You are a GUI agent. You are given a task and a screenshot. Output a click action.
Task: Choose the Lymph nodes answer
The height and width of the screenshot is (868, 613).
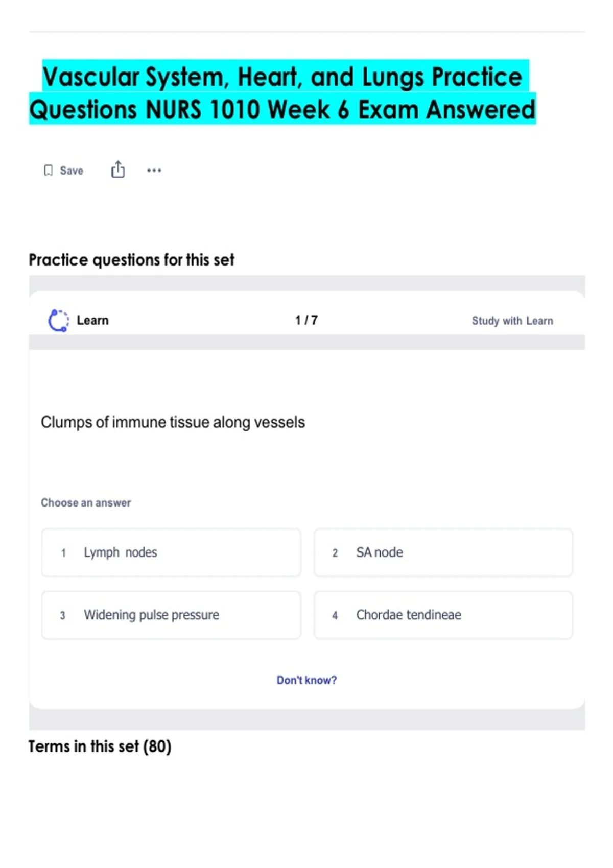point(171,552)
